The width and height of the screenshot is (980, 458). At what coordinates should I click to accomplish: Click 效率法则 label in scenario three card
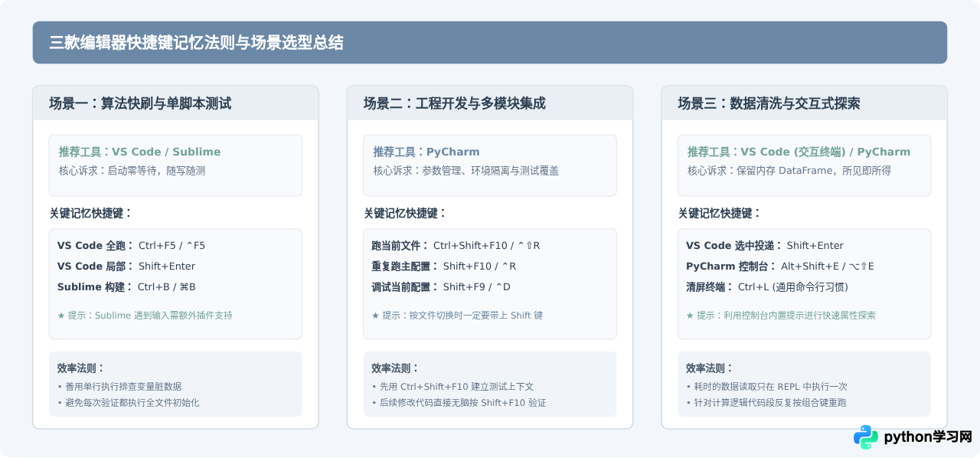(710, 368)
